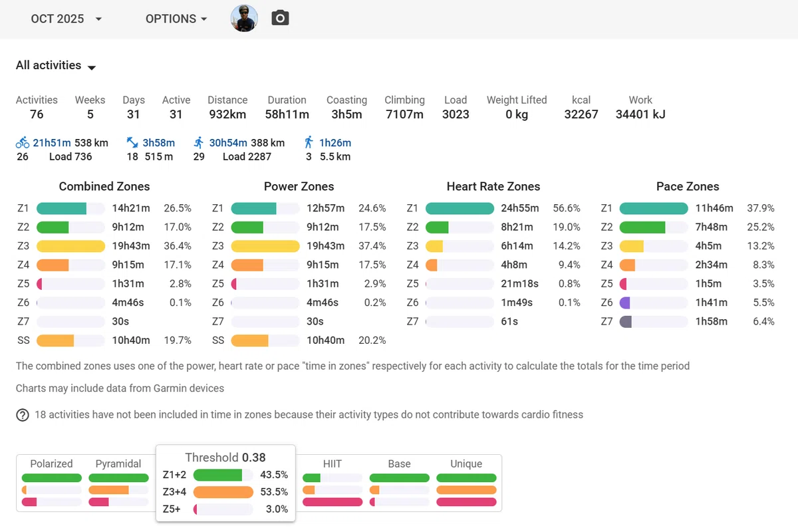
Task: Open the athlete profile avatar
Action: (244, 19)
